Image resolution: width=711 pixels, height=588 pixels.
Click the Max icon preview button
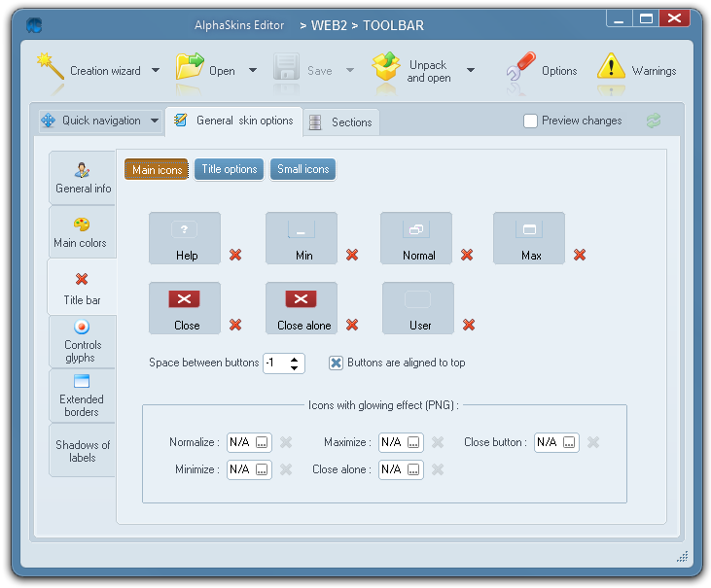click(x=529, y=238)
